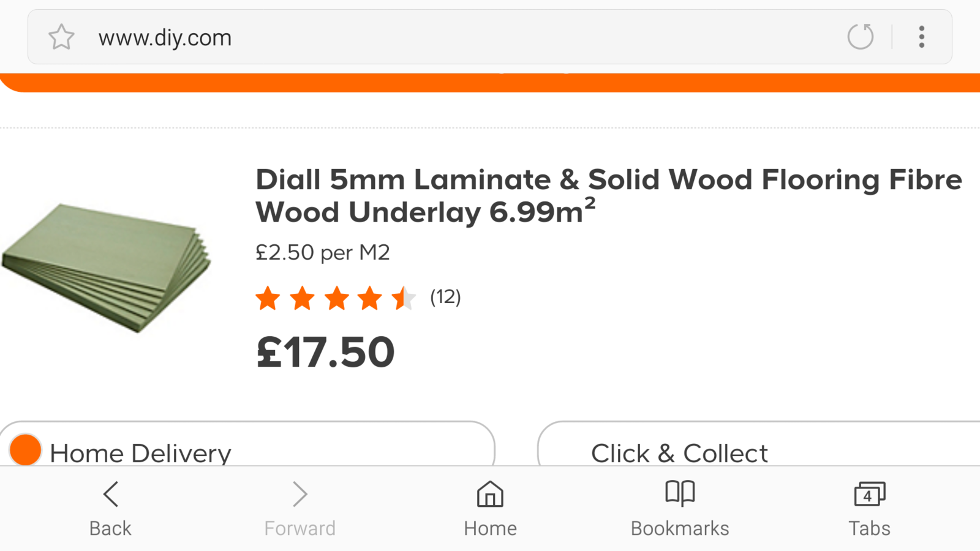This screenshot has width=980, height=551.
Task: Select the Home Delivery radio button
Action: [x=25, y=450]
